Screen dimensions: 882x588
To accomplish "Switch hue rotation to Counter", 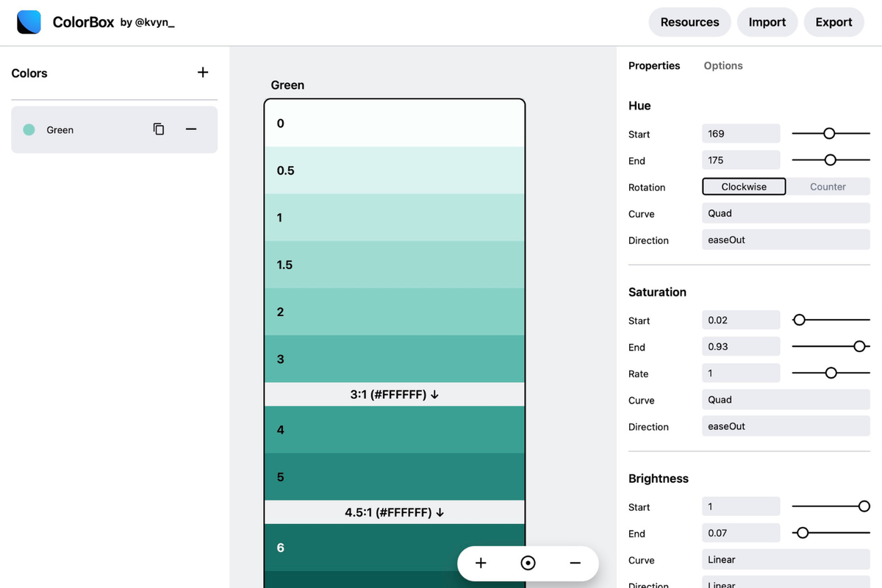I will (828, 187).
